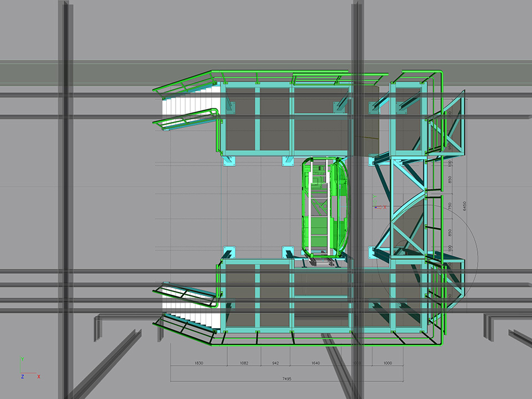The image size is (532, 399).
Task: Select the 1000 dimension label
Action: coord(387,363)
